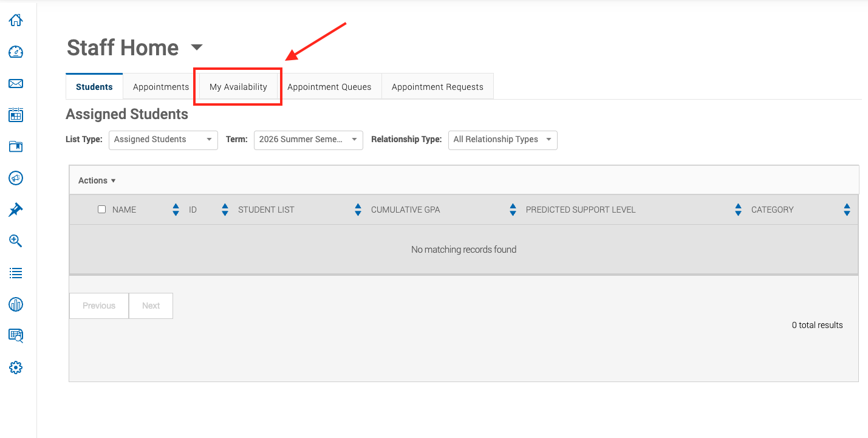Screen dimensions: 868x438
Task: Go to Home via house icon
Action: [x=16, y=20]
